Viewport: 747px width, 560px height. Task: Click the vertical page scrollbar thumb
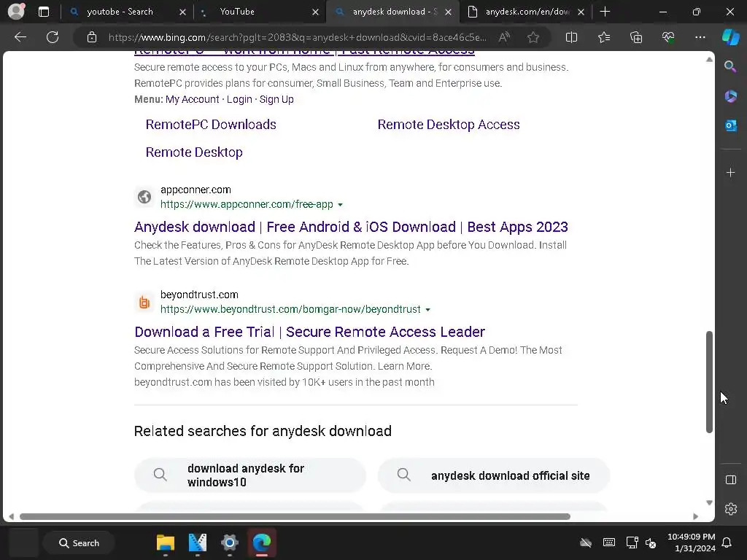[709, 382]
